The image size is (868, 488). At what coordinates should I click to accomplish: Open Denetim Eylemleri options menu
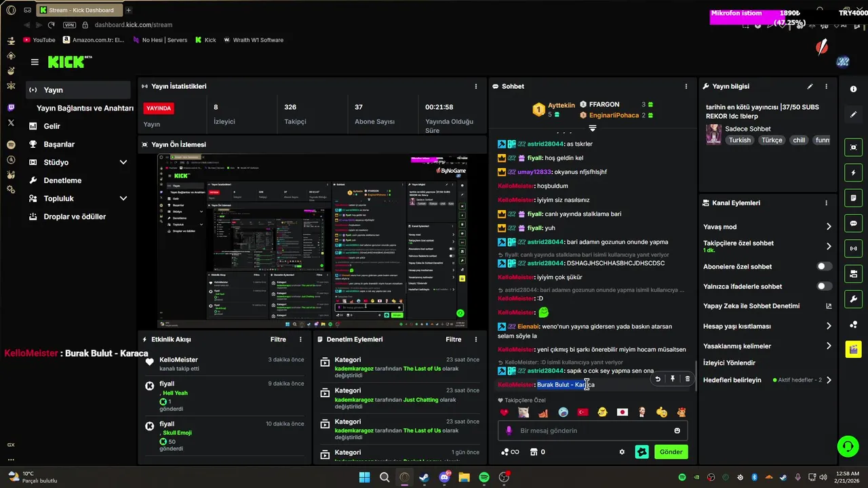(x=476, y=340)
